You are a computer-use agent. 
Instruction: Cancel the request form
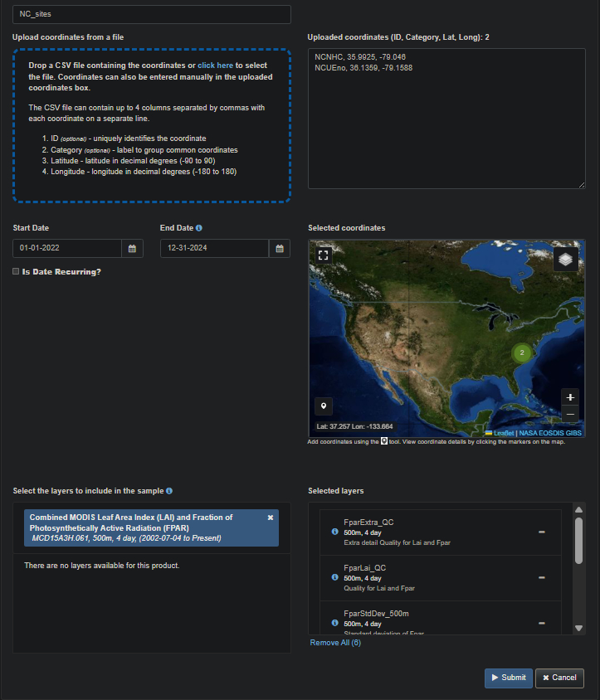(559, 678)
